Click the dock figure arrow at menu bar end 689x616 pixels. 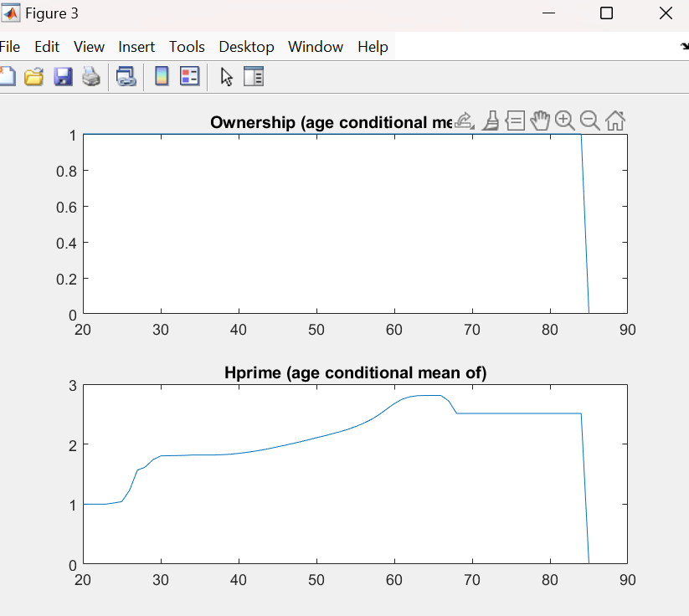[x=685, y=46]
